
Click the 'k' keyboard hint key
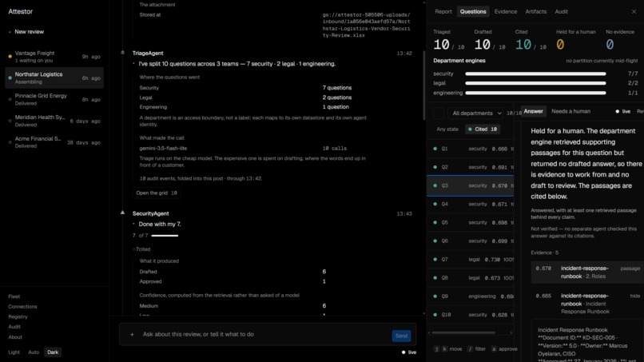pos(444,349)
